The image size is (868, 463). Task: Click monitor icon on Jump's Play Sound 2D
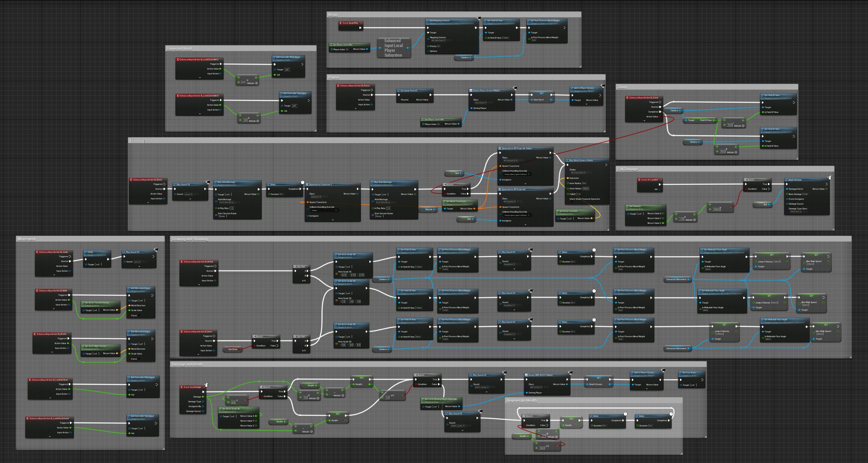(156, 250)
